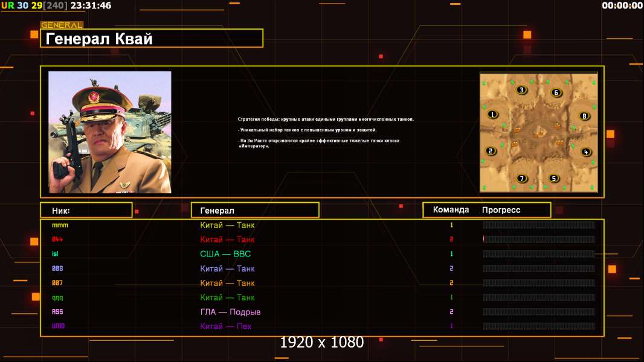
Task: Click the «Ник:» column header
Action: coord(86,211)
